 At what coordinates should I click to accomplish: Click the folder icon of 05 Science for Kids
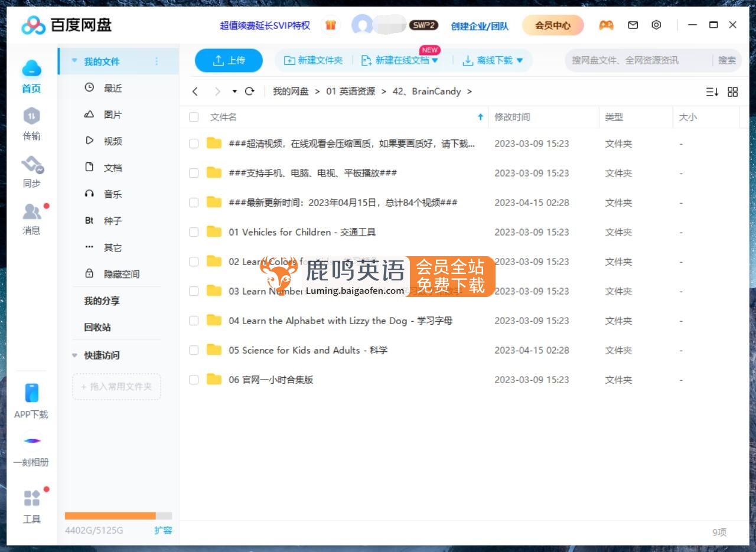point(214,350)
